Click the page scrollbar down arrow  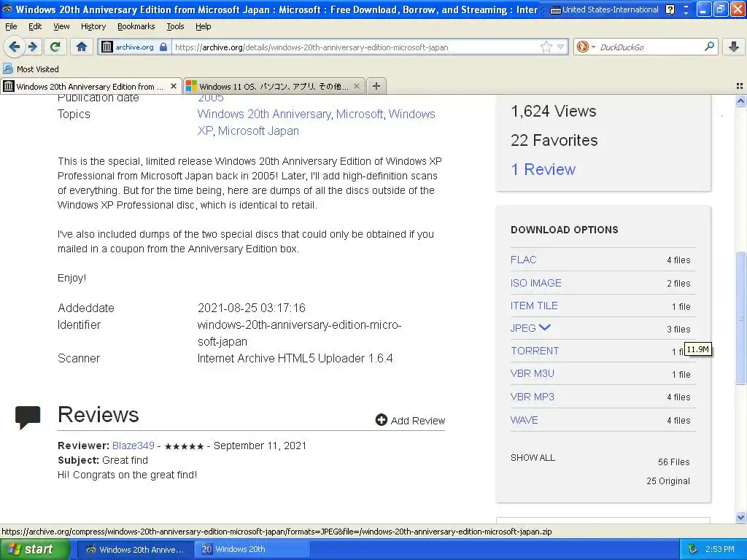coord(740,517)
